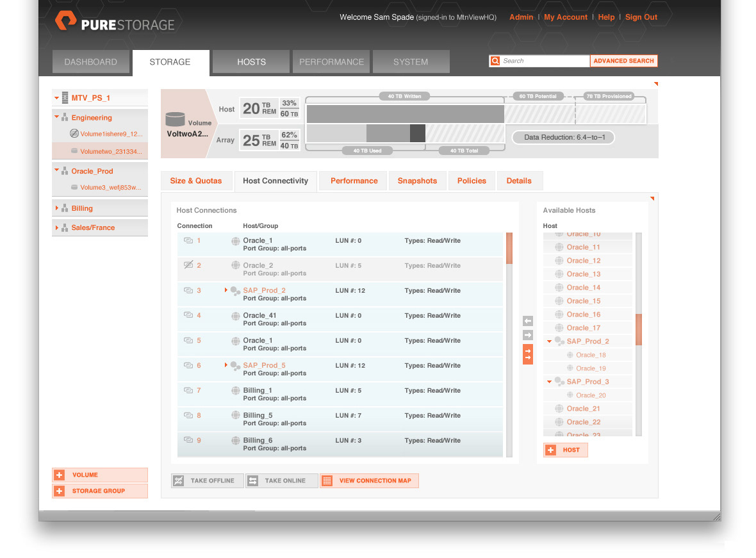The height and width of the screenshot is (558, 756).
Task: Open the Dashboard tab
Action: pos(90,62)
